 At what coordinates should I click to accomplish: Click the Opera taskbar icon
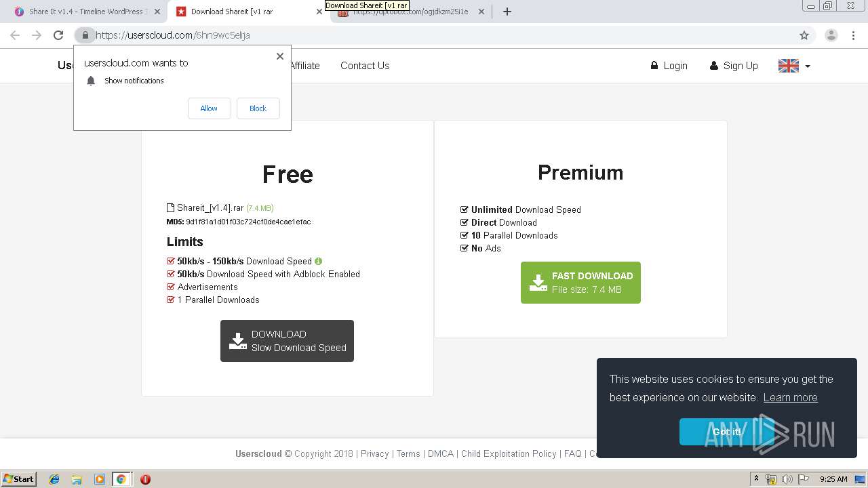tap(145, 479)
